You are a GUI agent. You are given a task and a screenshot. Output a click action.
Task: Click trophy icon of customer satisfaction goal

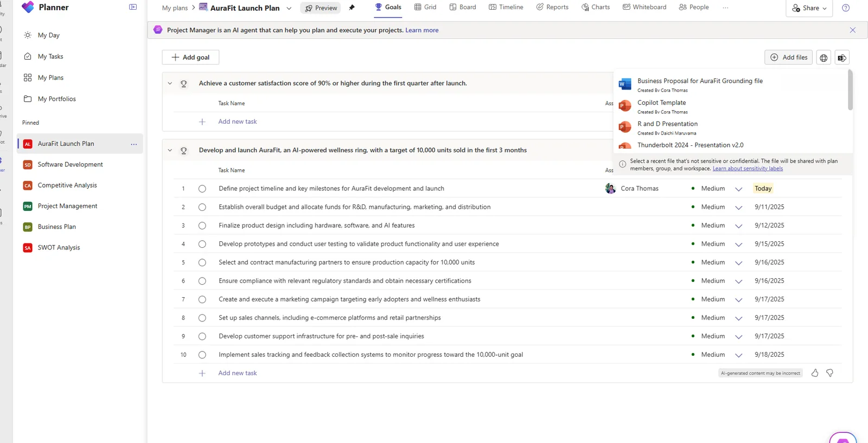point(184,84)
